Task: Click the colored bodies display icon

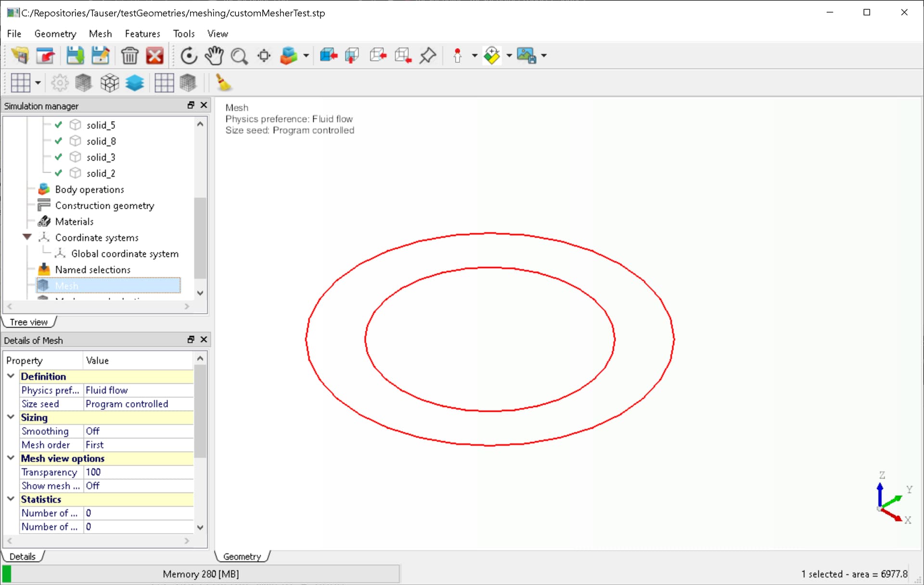Action: (x=289, y=56)
